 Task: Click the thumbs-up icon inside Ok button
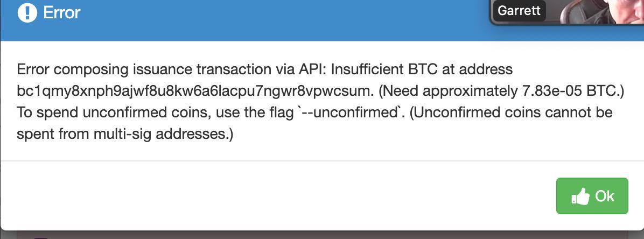click(580, 197)
